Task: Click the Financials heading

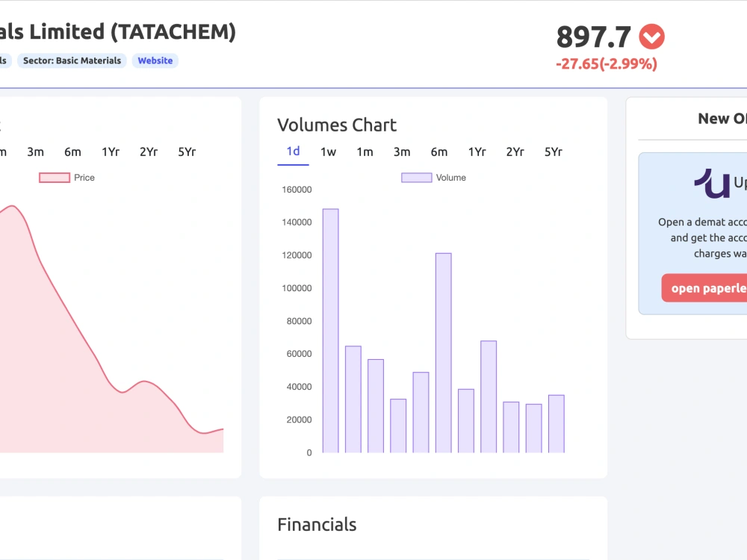Action: tap(317, 524)
